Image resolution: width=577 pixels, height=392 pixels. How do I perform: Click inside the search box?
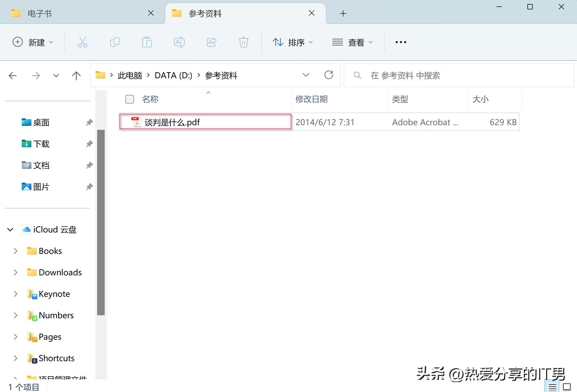(456, 75)
